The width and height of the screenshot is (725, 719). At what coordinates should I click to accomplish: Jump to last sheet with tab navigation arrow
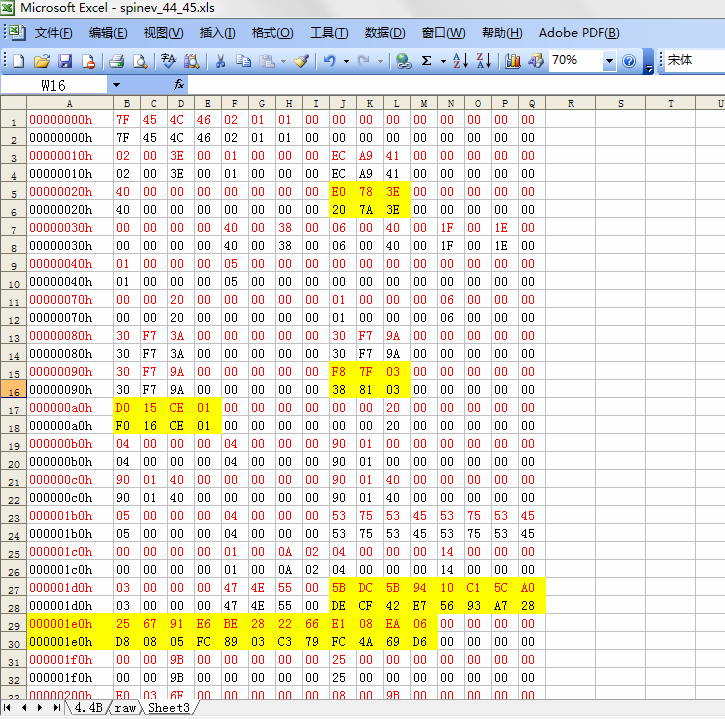tap(56, 707)
